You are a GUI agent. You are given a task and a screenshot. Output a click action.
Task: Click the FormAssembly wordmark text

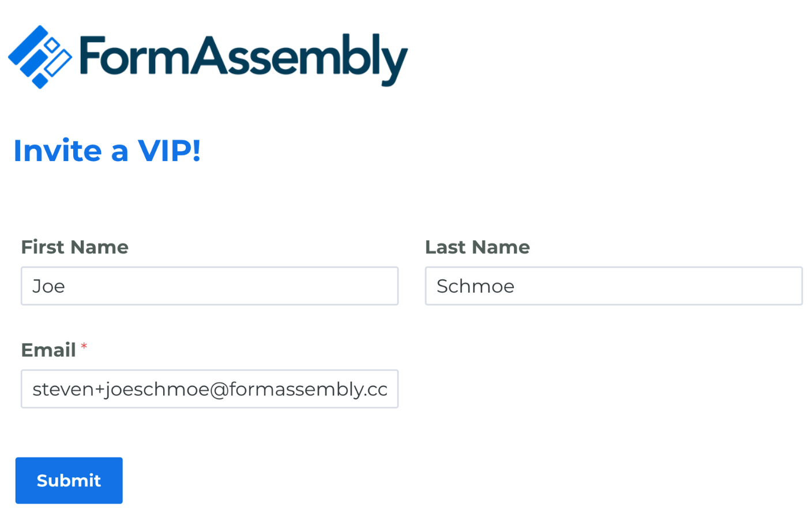pos(243,59)
